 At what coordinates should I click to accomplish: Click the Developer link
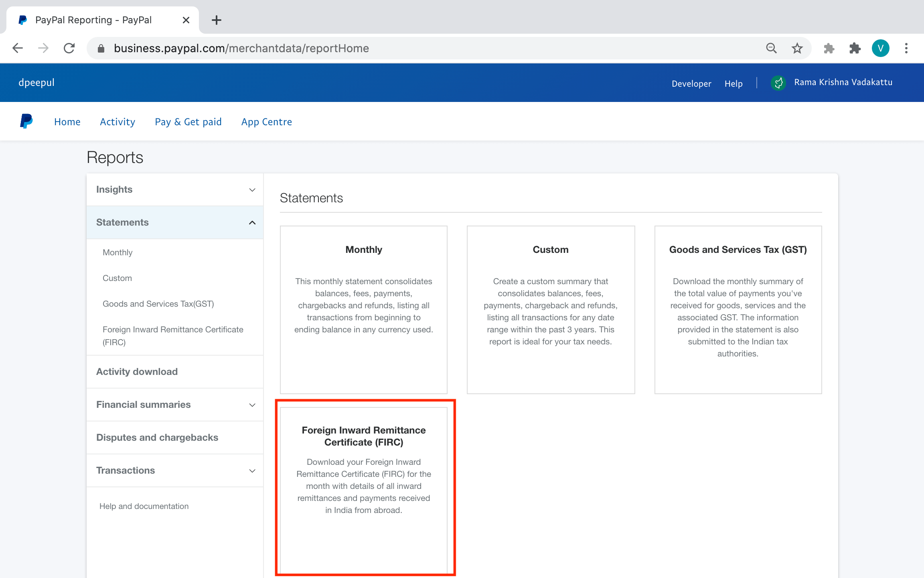click(691, 83)
